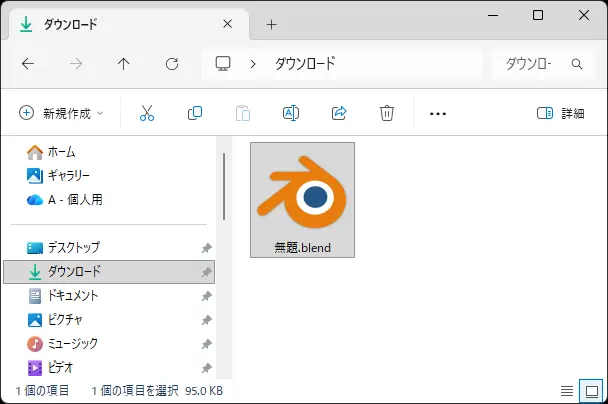The image size is (608, 404).
Task: Select ダウンロード in the sidebar
Action: coord(109,272)
